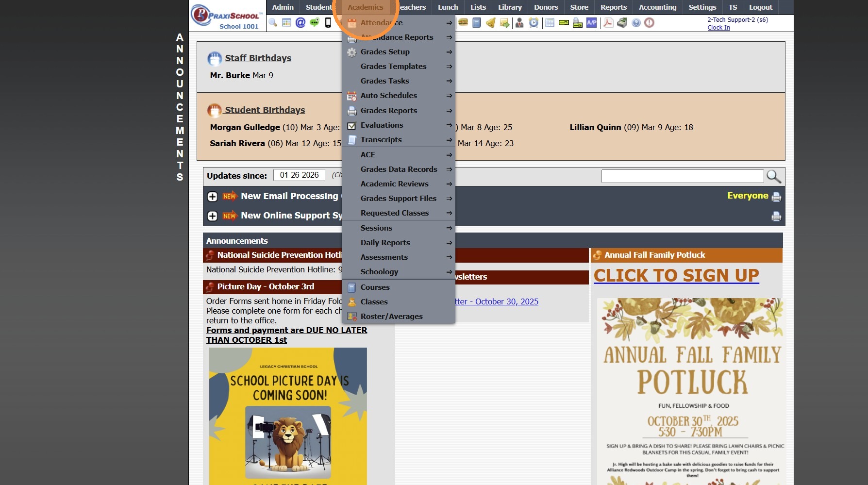Click the yellow check toolbar icon

(x=564, y=23)
